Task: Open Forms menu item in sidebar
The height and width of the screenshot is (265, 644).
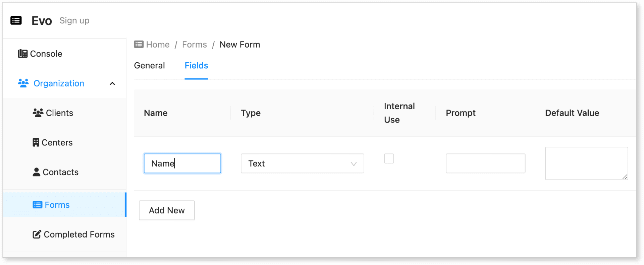Action: click(x=64, y=205)
